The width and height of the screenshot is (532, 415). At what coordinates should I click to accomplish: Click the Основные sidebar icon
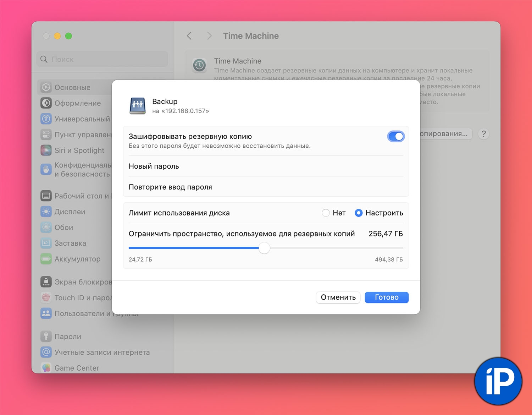pyautogui.click(x=46, y=87)
